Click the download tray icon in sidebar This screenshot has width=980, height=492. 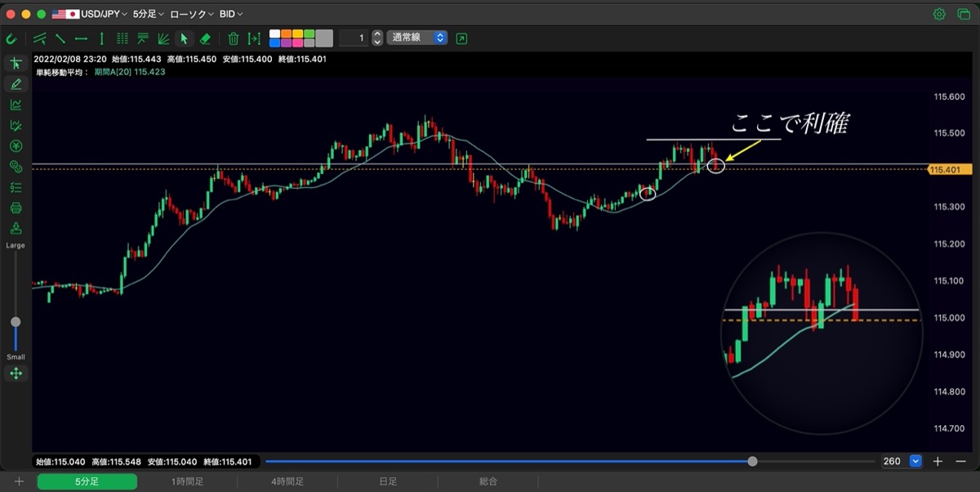(x=16, y=228)
